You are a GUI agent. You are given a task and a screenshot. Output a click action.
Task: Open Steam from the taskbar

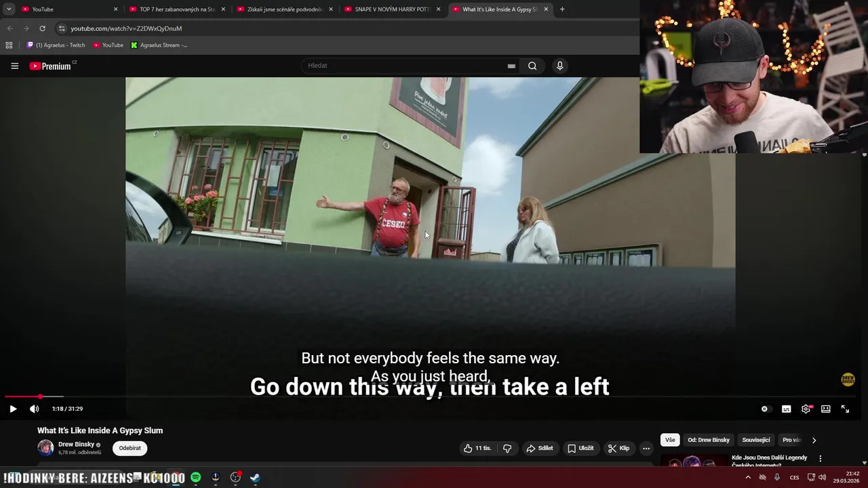point(255,477)
